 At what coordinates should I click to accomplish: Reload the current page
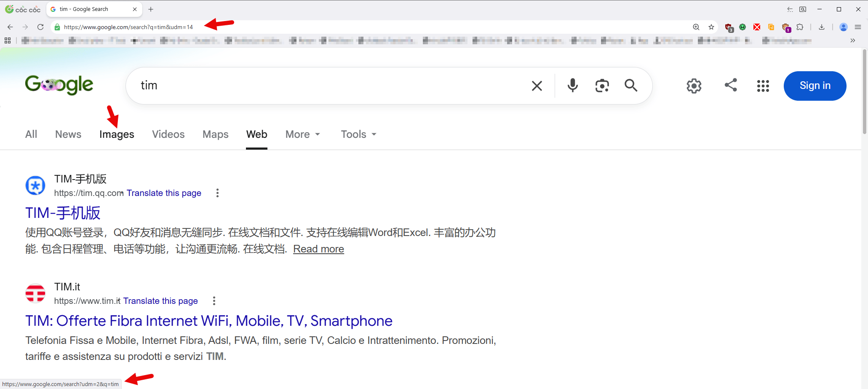click(x=40, y=27)
